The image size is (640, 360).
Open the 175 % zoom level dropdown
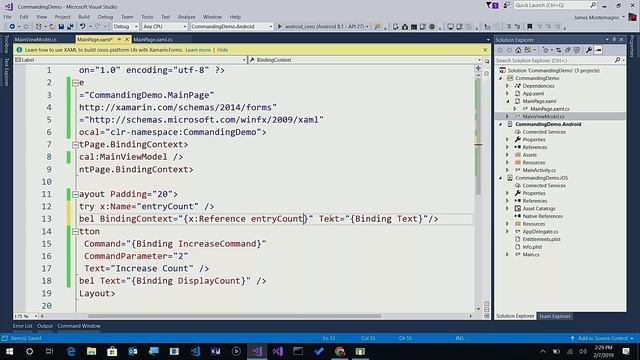26,316
